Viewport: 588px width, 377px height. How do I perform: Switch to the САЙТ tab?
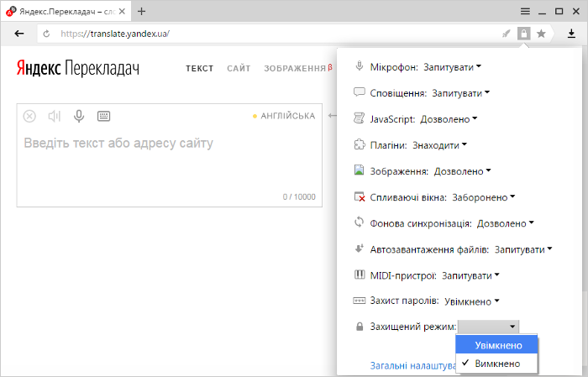239,69
